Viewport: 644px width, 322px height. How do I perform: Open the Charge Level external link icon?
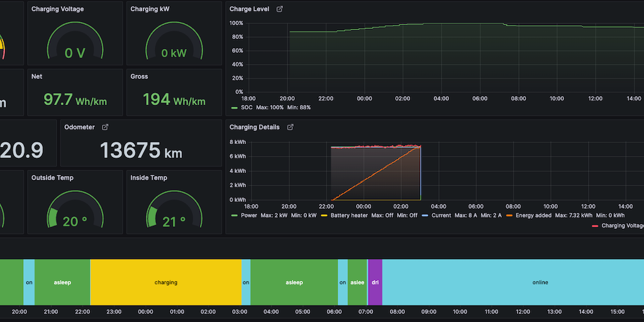coord(280,9)
